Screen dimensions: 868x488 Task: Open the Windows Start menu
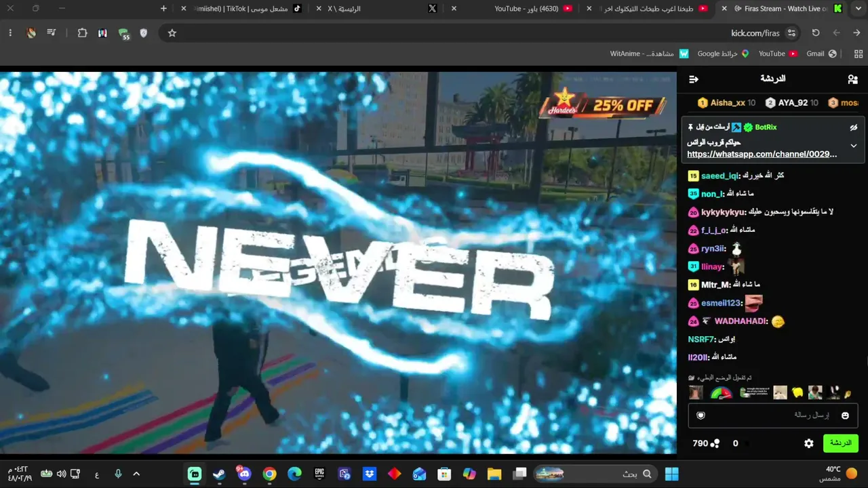click(672, 474)
